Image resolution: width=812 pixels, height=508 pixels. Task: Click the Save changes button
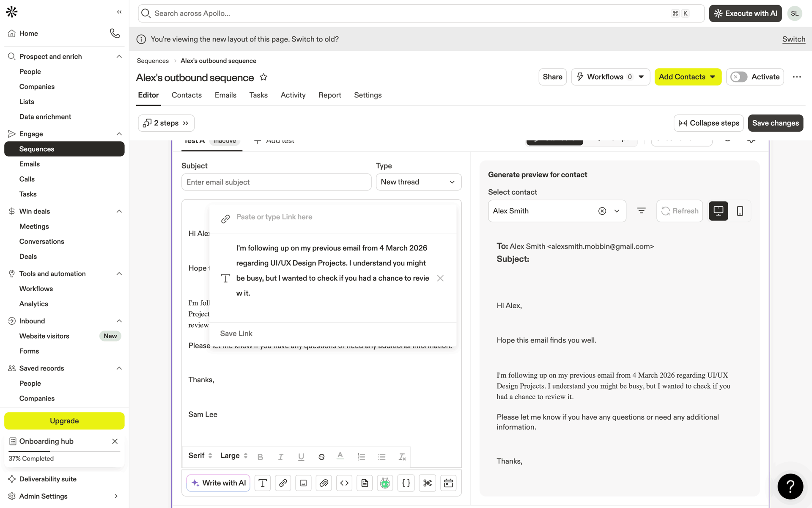pyautogui.click(x=775, y=123)
